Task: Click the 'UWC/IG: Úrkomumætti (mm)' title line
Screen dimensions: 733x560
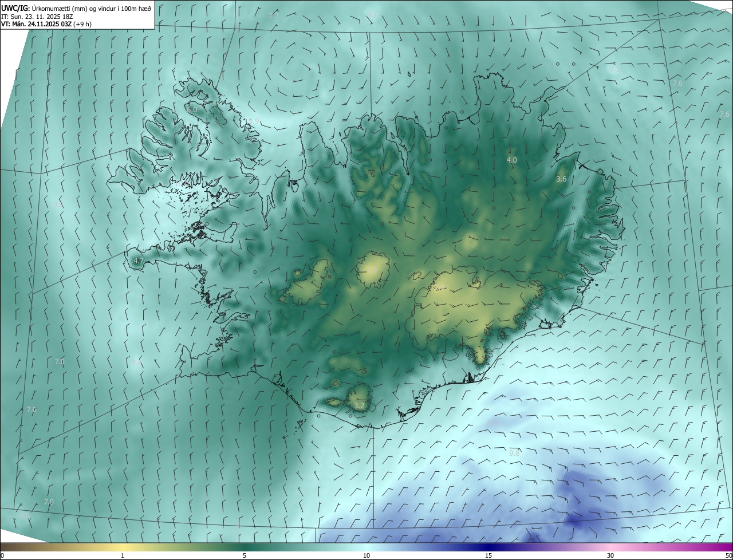Action: [x=77, y=7]
